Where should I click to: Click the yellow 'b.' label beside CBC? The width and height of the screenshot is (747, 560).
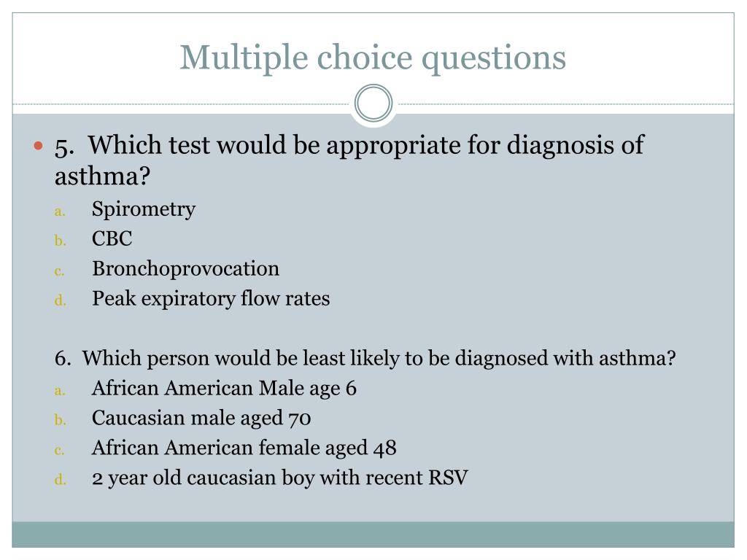coord(60,241)
